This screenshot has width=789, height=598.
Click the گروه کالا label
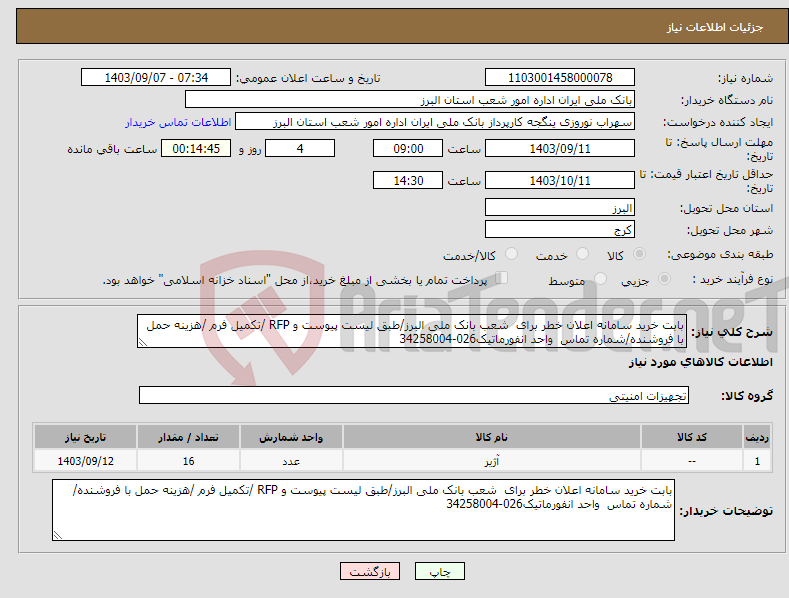pos(747,396)
